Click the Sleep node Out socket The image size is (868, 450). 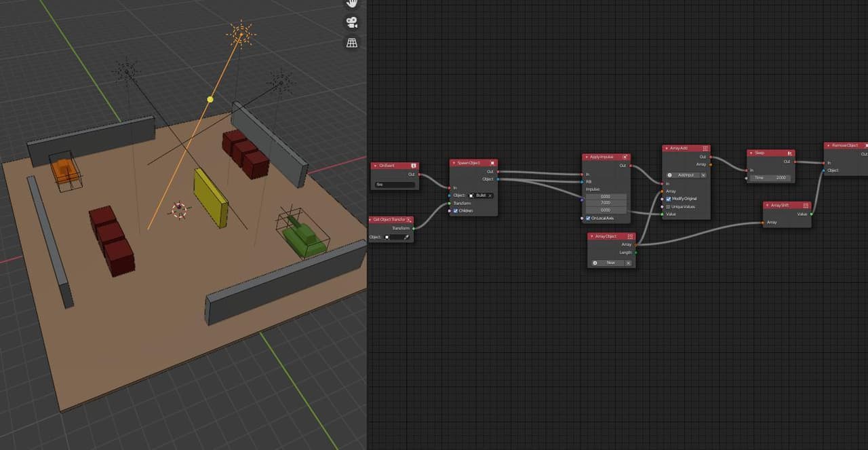pos(795,162)
